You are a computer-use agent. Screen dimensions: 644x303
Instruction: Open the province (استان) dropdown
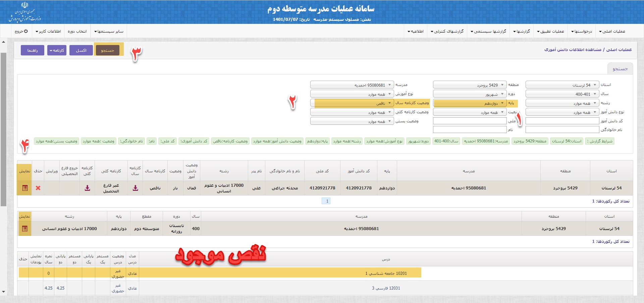point(562,85)
